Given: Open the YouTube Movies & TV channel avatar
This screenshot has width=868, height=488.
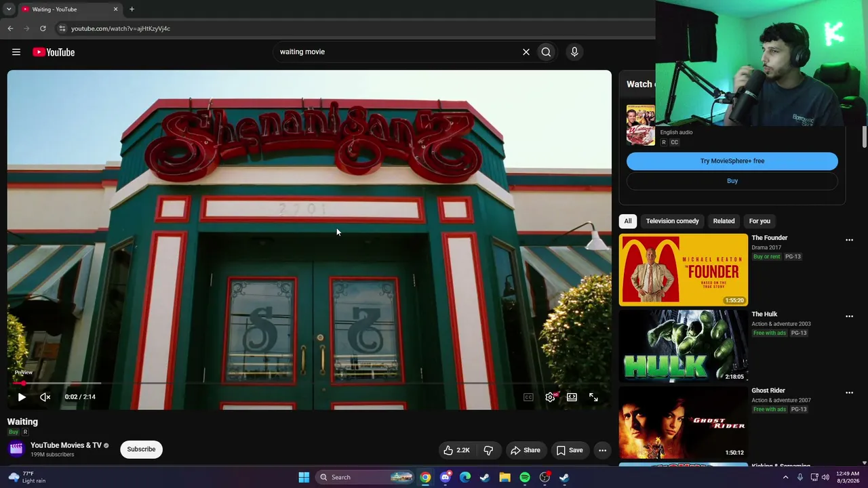Looking at the screenshot, I should [16, 449].
